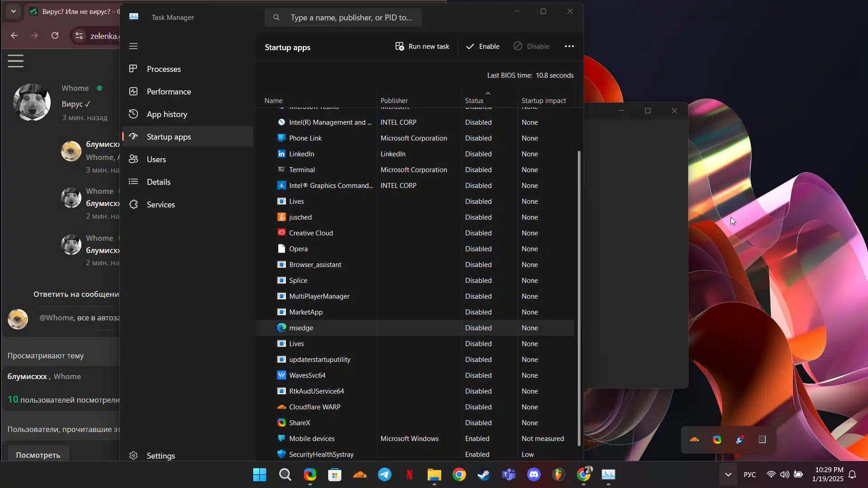Open the browser tab list dropdown

coord(14,11)
